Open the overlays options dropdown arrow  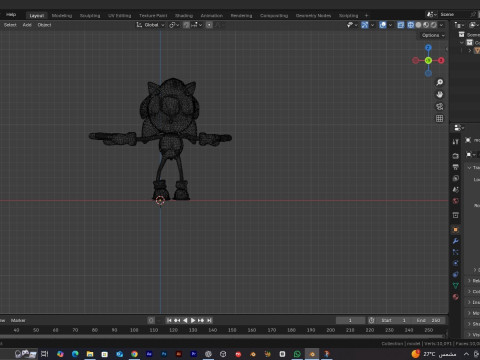click(390, 25)
